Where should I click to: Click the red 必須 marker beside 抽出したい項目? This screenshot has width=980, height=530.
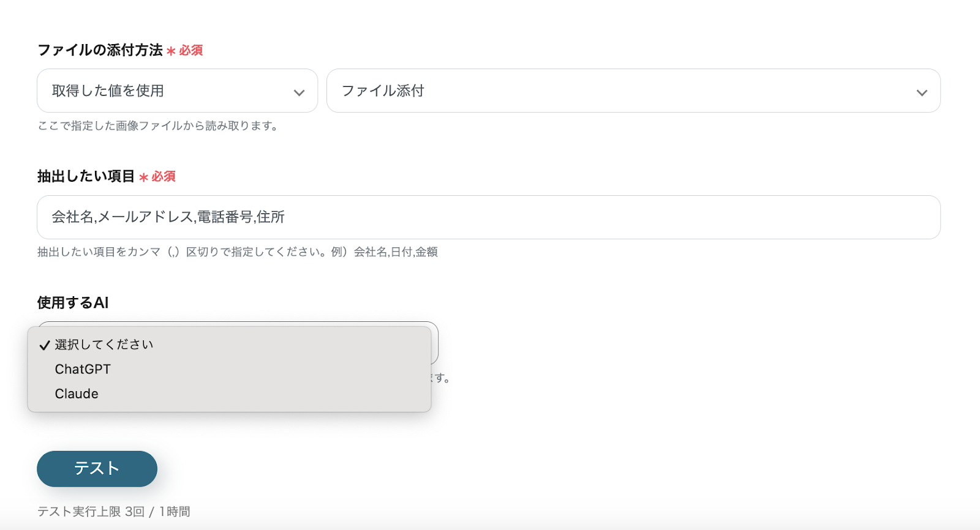pos(164,176)
